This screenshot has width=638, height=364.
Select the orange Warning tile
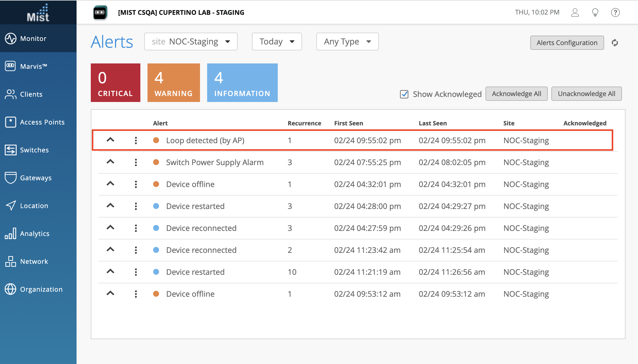point(174,83)
